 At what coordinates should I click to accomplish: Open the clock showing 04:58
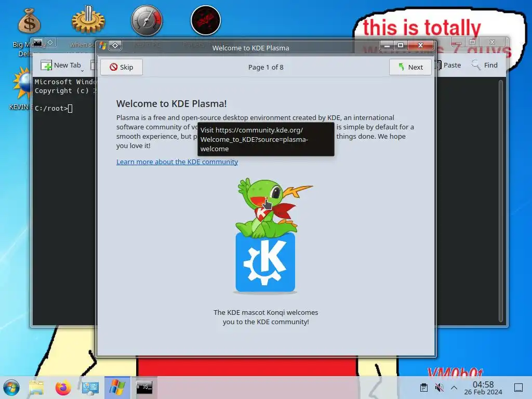tap(483, 388)
